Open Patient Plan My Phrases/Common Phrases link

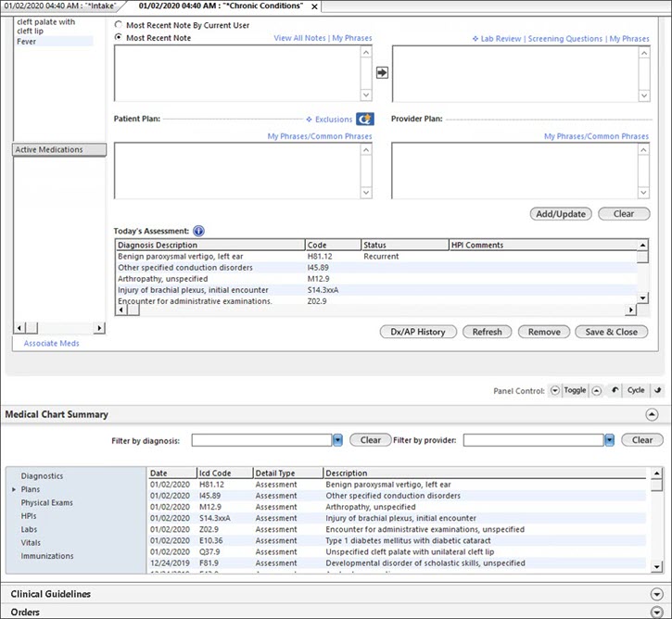tap(320, 136)
